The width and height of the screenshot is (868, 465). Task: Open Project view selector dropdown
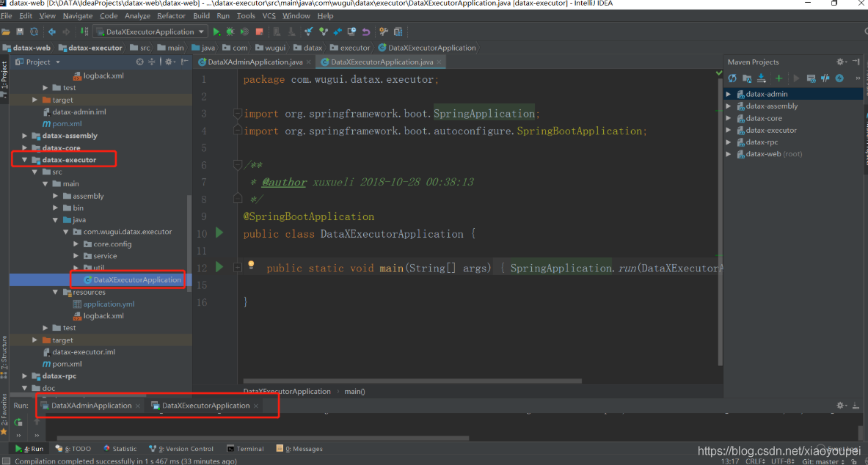click(x=38, y=62)
